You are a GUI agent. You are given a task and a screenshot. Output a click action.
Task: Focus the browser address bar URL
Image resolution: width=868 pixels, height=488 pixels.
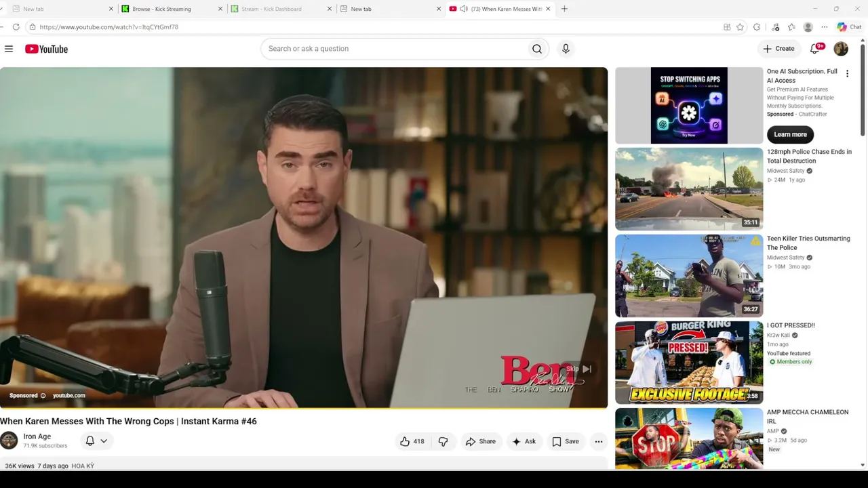click(x=108, y=27)
